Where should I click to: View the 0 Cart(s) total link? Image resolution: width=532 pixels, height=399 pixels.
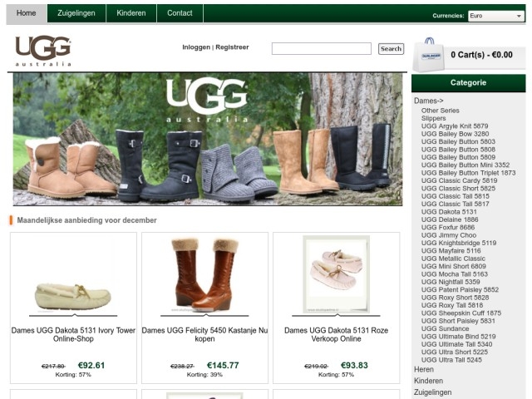pos(481,55)
